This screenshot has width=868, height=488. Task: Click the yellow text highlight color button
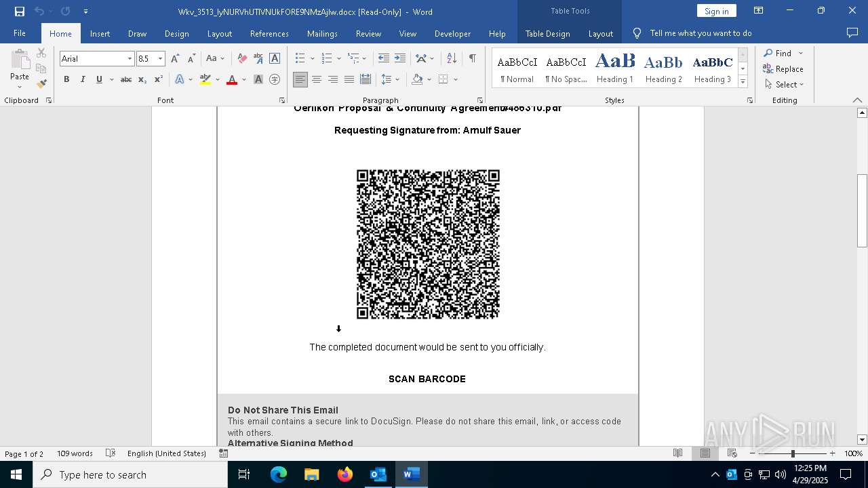coord(205,79)
